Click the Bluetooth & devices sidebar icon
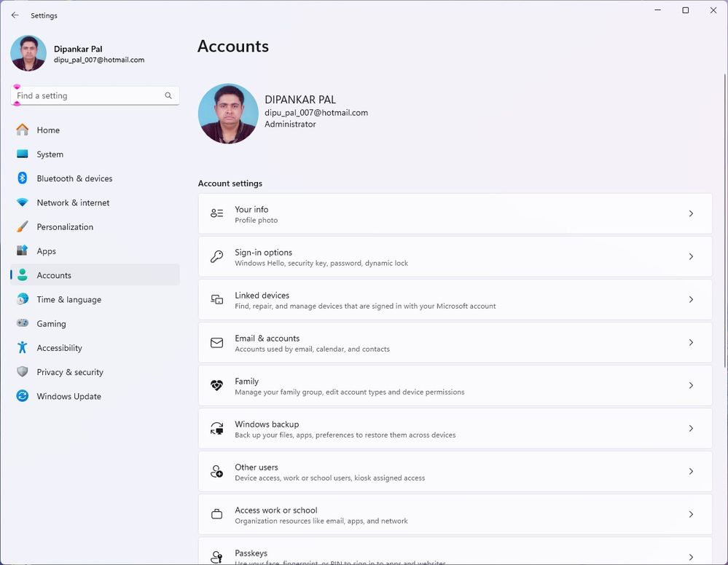This screenshot has width=728, height=565. pos(23,178)
